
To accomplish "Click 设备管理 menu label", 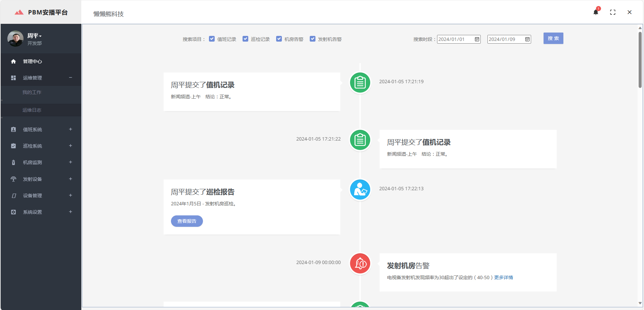I will pyautogui.click(x=33, y=196).
